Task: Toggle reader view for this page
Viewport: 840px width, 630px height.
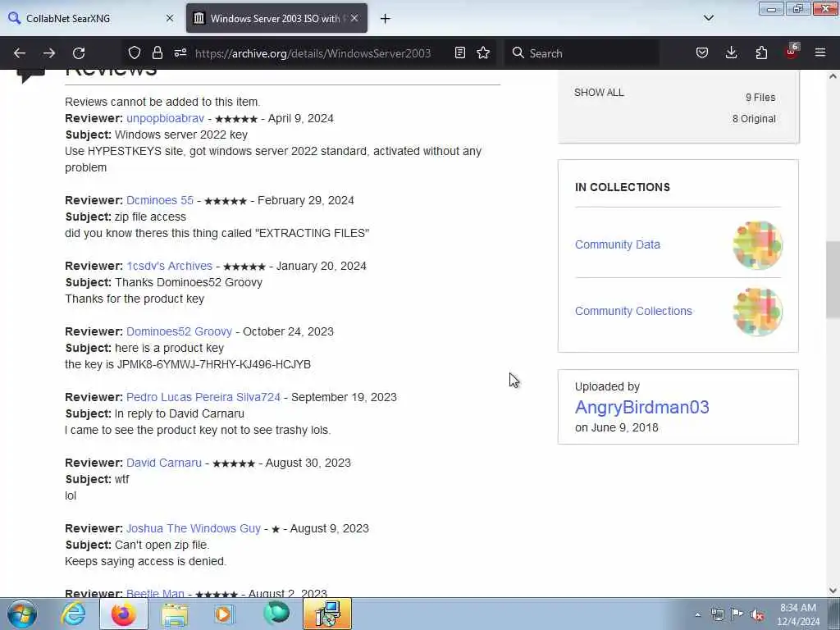Action: point(459,52)
